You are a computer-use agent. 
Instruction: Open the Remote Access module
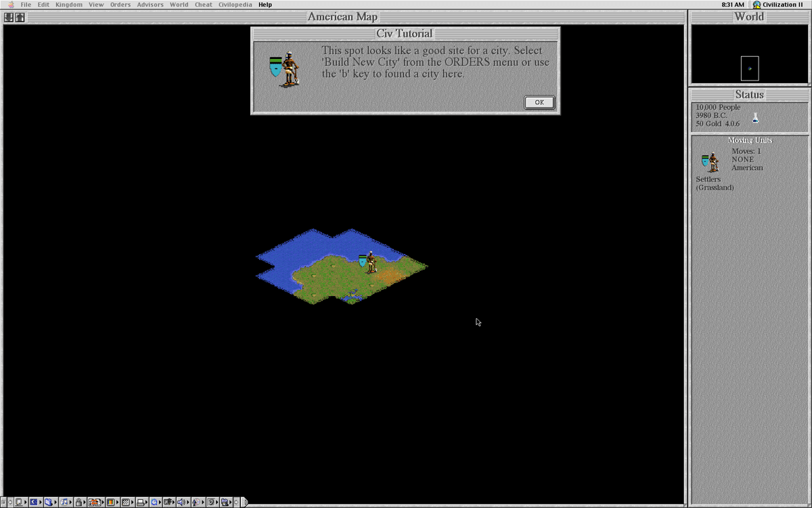point(168,503)
